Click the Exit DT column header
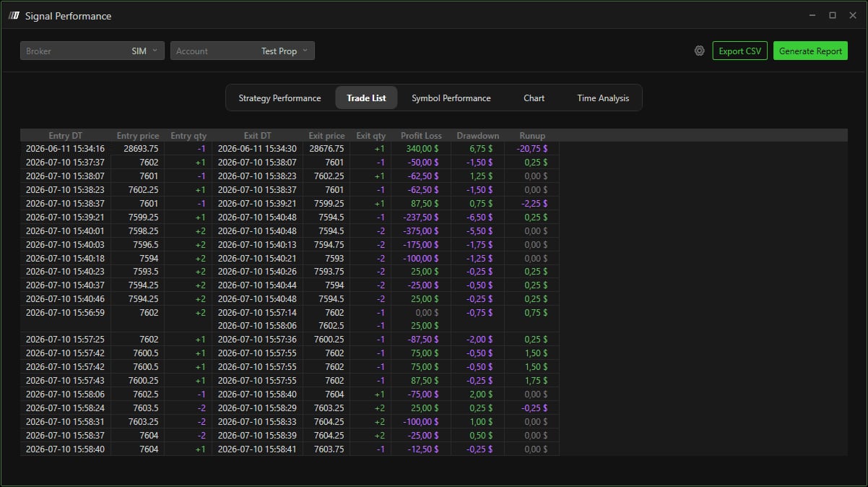Image resolution: width=868 pixels, height=487 pixels. pyautogui.click(x=258, y=135)
